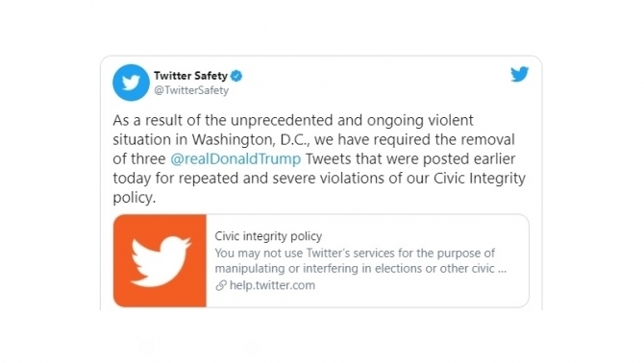644x363 pixels.
Task: Open the @TwitterSafety handle
Action: coord(191,90)
